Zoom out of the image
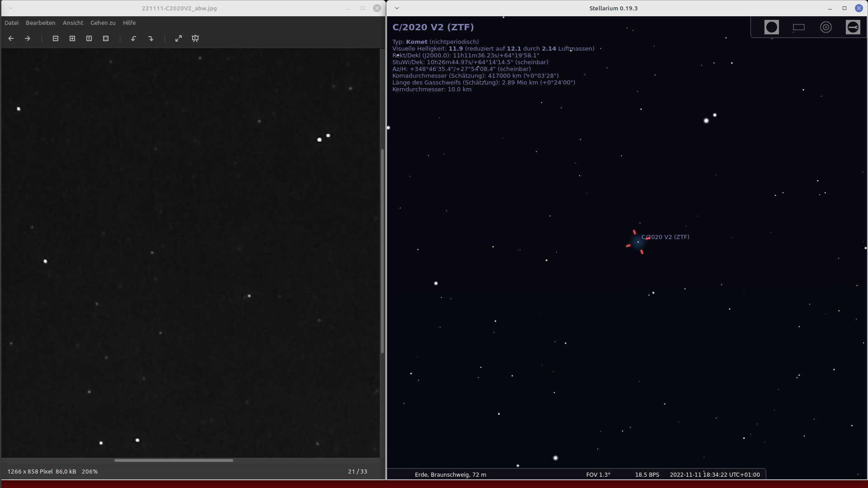 [56, 38]
